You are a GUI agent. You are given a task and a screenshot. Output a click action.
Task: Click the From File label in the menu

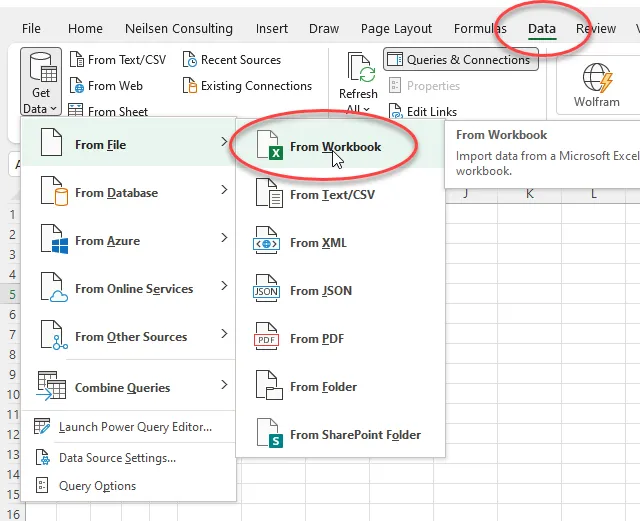click(100, 145)
